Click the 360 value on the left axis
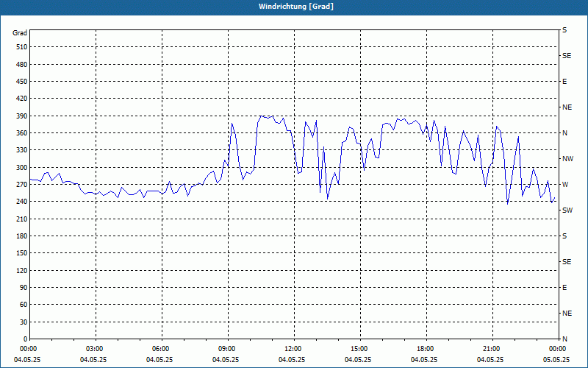 (22, 133)
